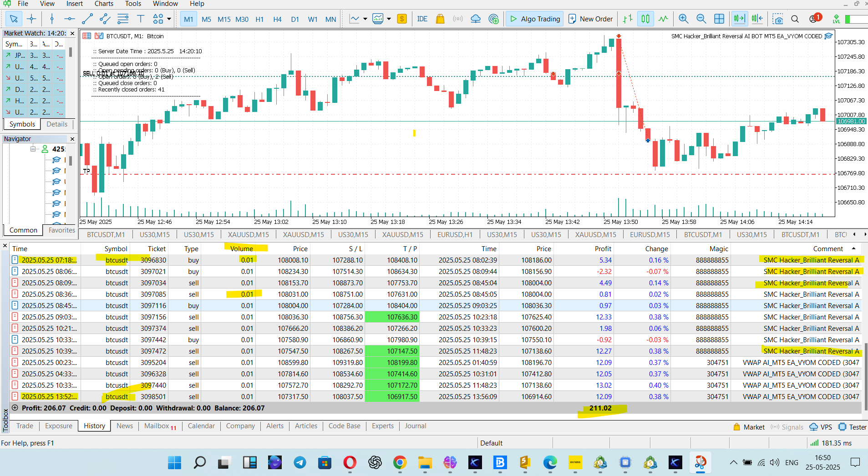Pick the horizontal line drawing tool
The image size is (868, 476).
(x=70, y=19)
